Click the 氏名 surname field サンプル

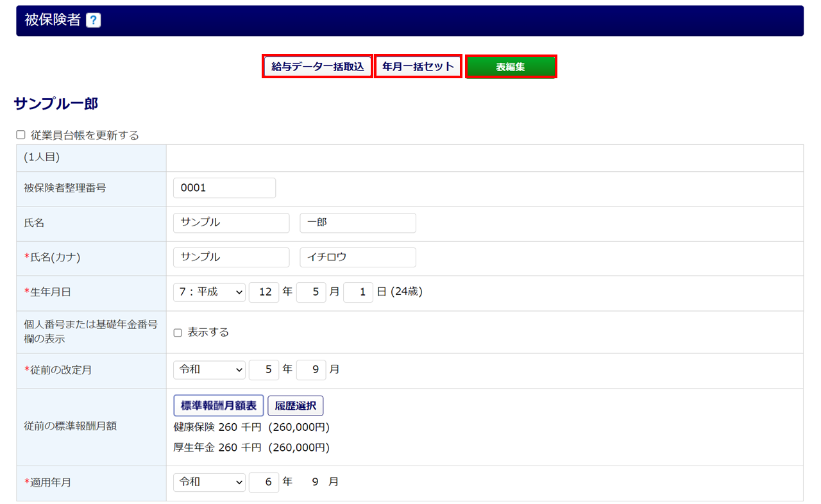point(231,223)
